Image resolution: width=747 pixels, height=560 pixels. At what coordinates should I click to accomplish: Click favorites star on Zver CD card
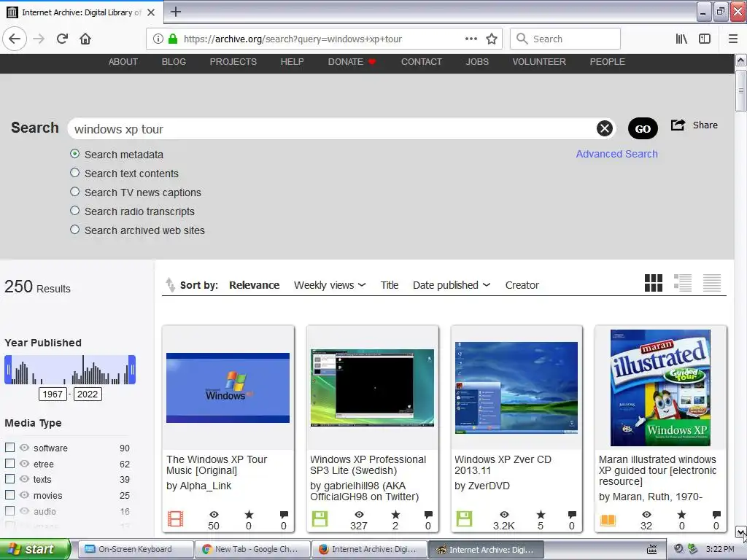click(x=541, y=515)
